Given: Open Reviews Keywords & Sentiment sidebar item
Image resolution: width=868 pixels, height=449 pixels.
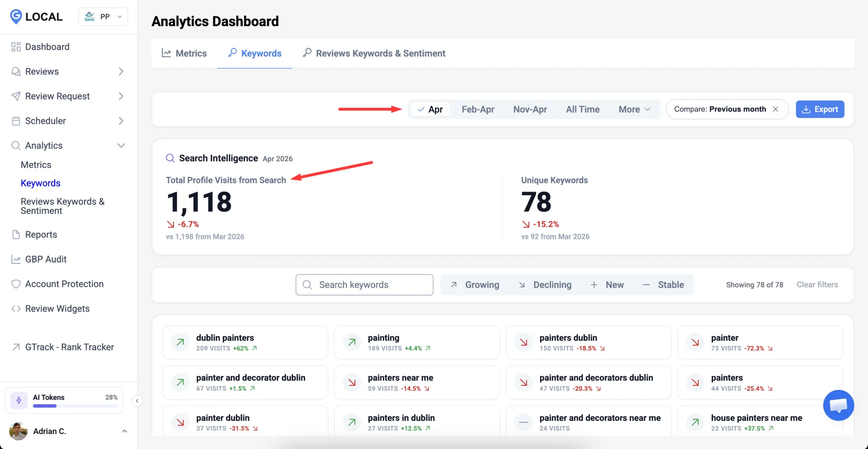Looking at the screenshot, I should [x=62, y=206].
